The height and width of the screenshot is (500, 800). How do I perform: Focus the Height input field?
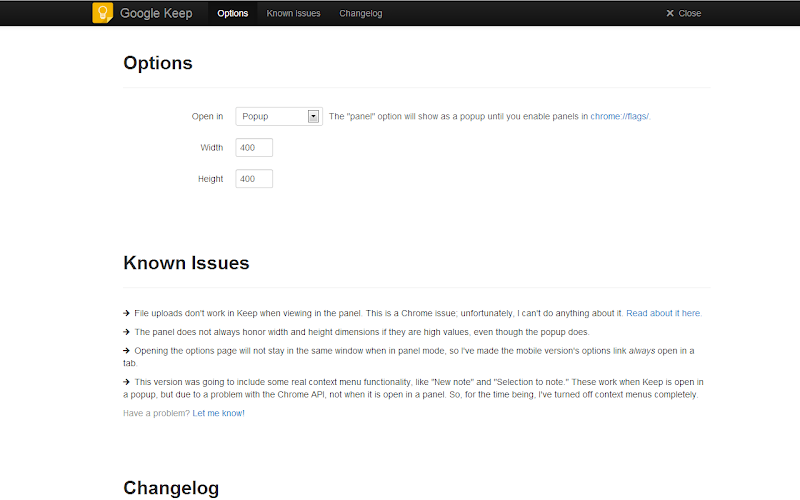(254, 179)
